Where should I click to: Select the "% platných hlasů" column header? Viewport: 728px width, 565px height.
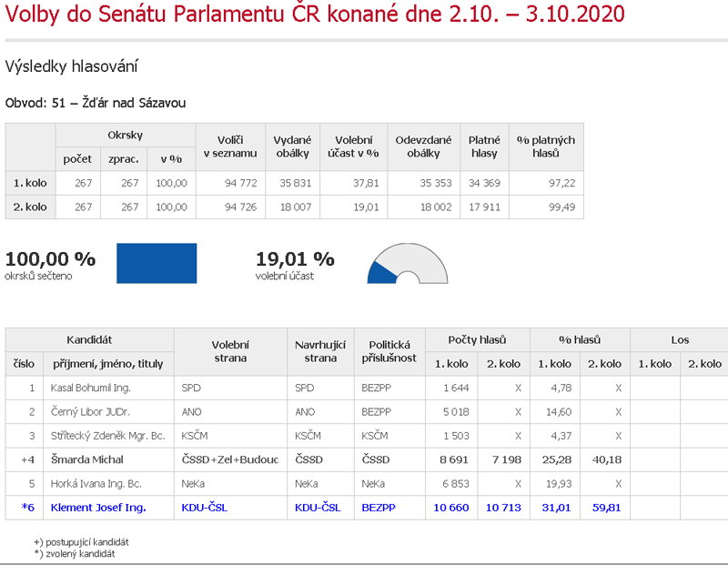[546, 146]
